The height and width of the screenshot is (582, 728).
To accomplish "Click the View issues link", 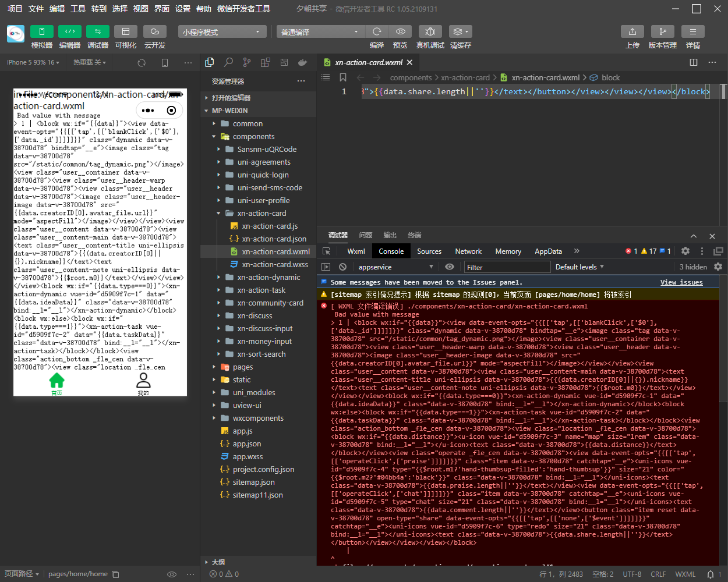I will [681, 282].
